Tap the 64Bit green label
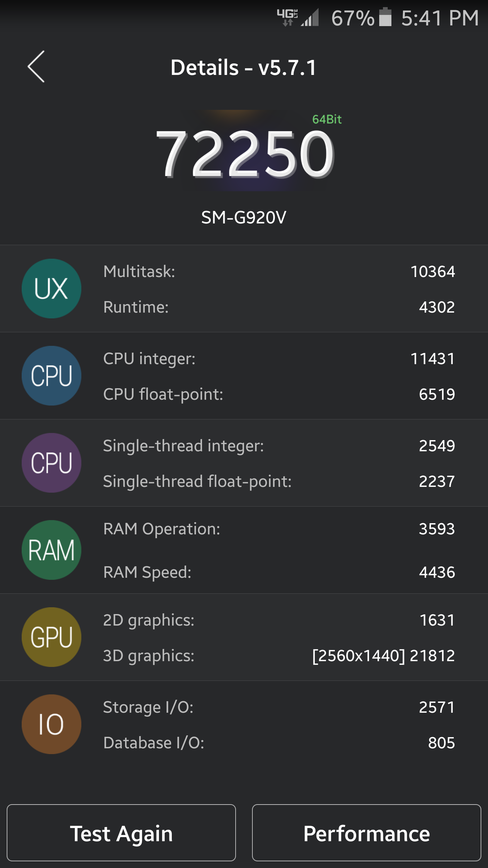Image resolution: width=488 pixels, height=868 pixels. click(327, 119)
